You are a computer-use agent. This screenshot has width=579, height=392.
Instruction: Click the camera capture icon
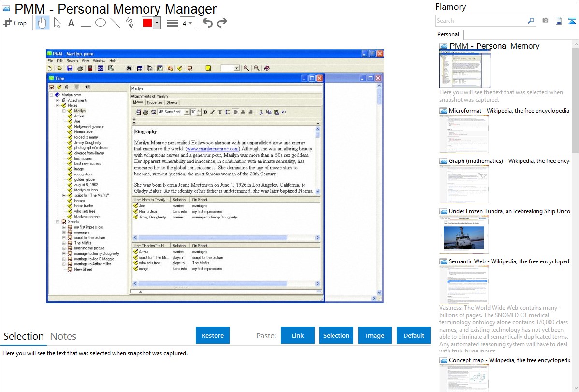[x=545, y=21]
